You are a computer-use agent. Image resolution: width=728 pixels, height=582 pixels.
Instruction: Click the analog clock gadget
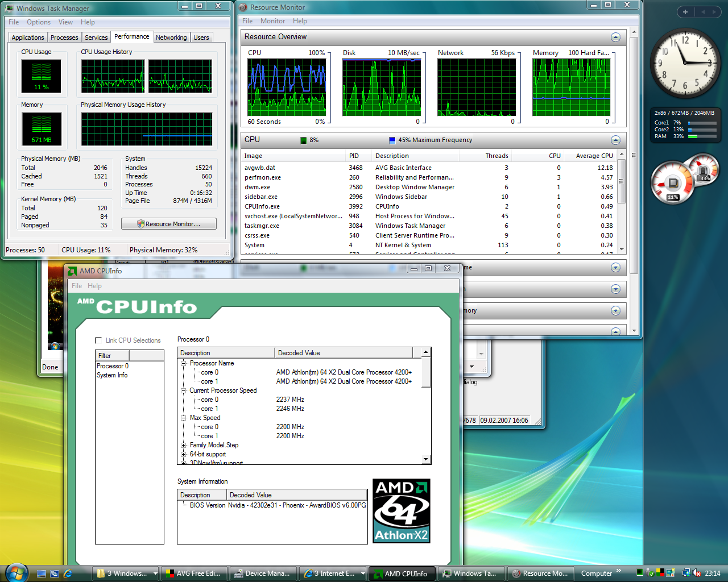tap(685, 63)
